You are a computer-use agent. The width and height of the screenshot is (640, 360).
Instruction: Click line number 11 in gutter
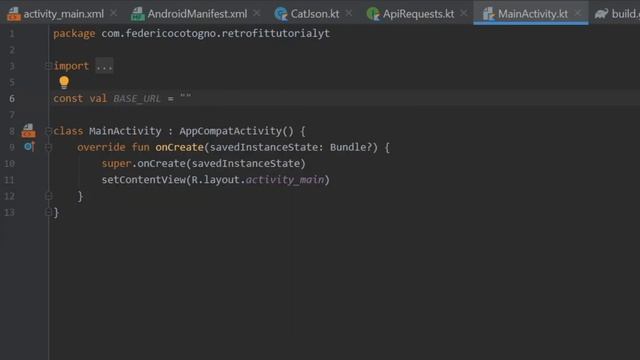point(9,180)
